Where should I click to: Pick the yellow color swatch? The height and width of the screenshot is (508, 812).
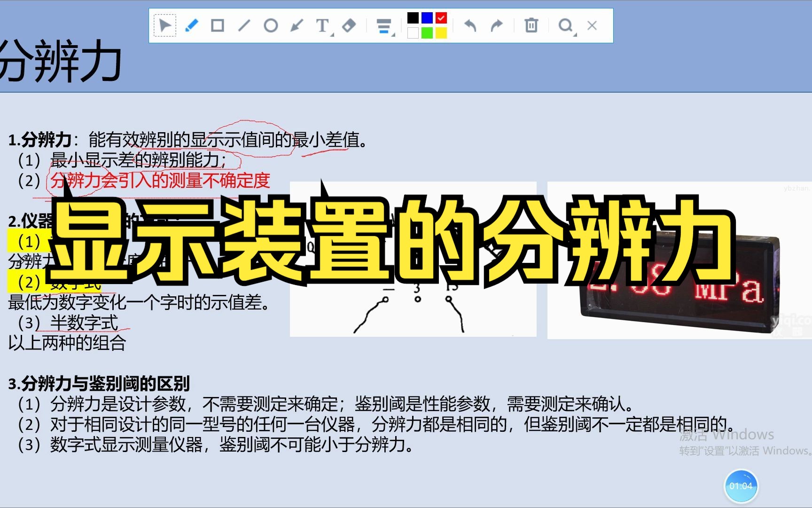coord(441,33)
